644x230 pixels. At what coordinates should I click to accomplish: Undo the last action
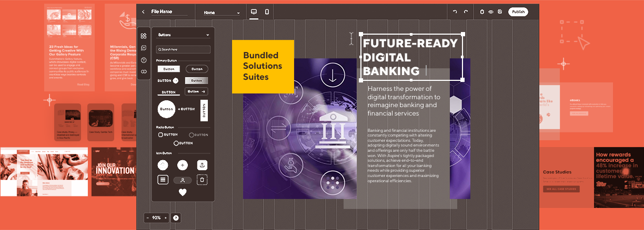(455, 12)
